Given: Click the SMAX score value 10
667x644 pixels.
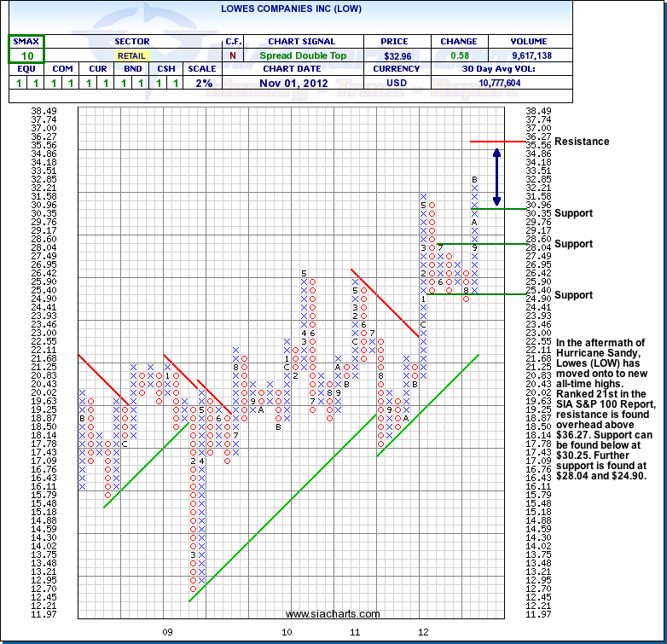Looking at the screenshot, I should 26,55.
